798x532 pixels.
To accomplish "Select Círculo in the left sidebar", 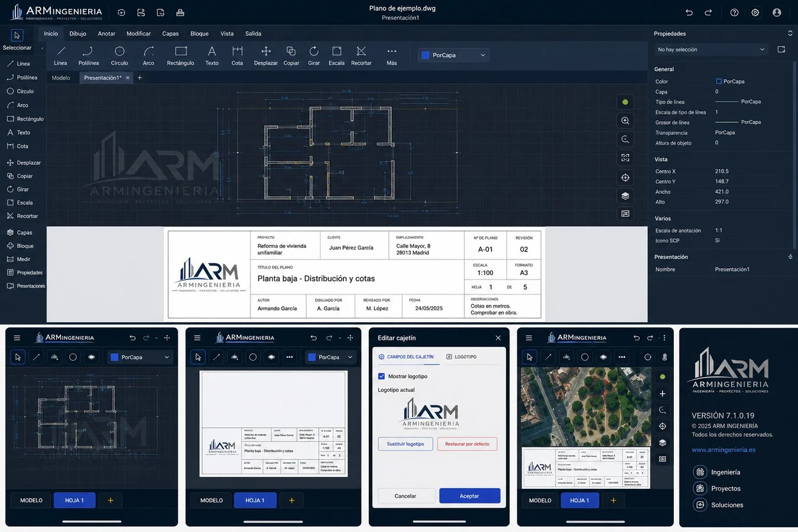I will 20,92.
